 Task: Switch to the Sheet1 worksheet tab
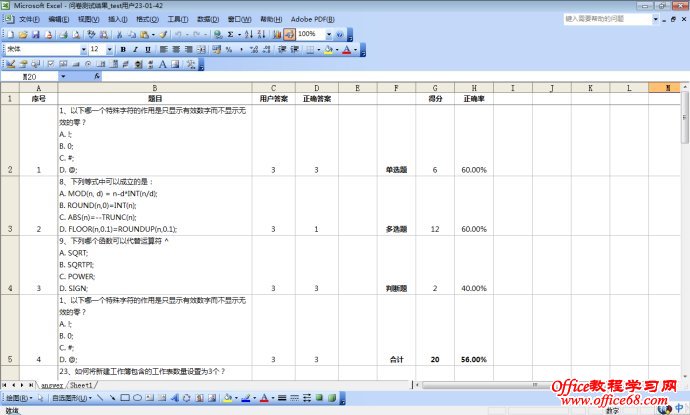82,384
